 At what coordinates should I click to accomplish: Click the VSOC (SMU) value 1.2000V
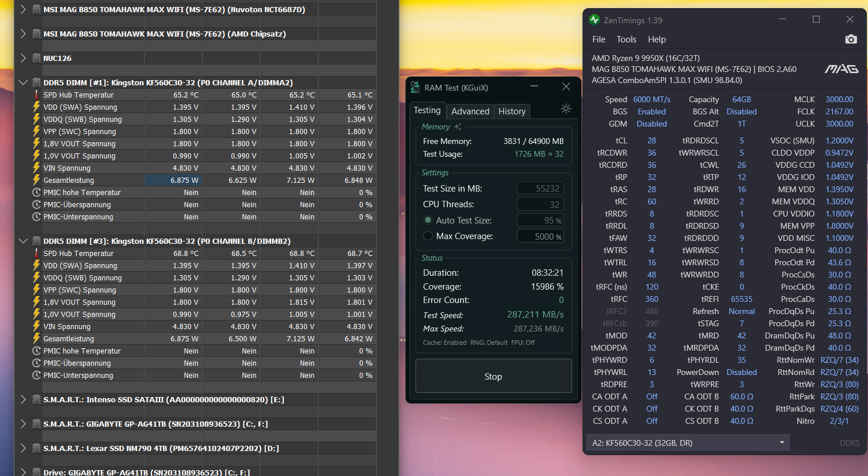(840, 140)
